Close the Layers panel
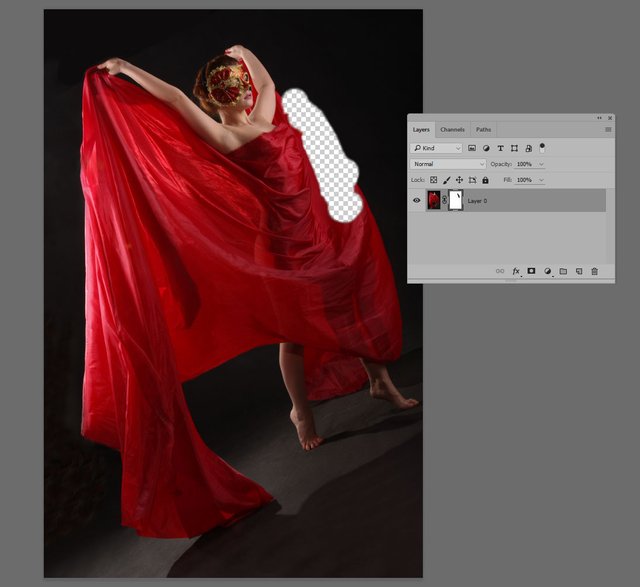The height and width of the screenshot is (587, 640). (x=610, y=118)
